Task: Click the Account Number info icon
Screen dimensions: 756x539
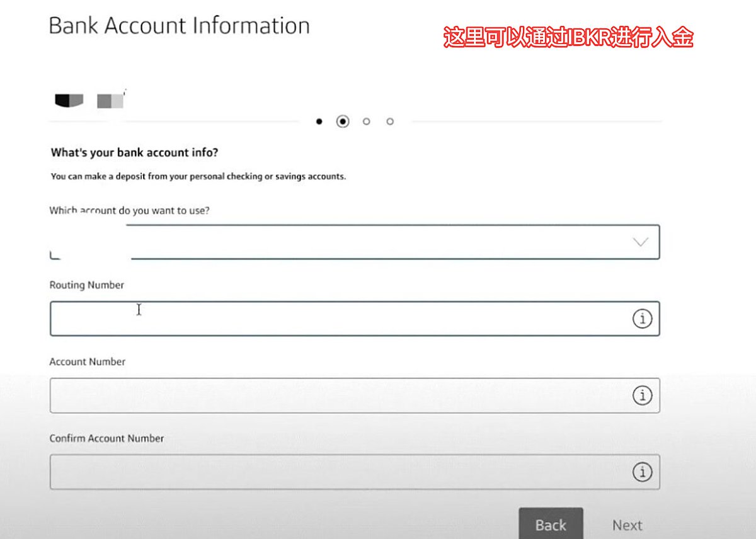Action: click(642, 396)
